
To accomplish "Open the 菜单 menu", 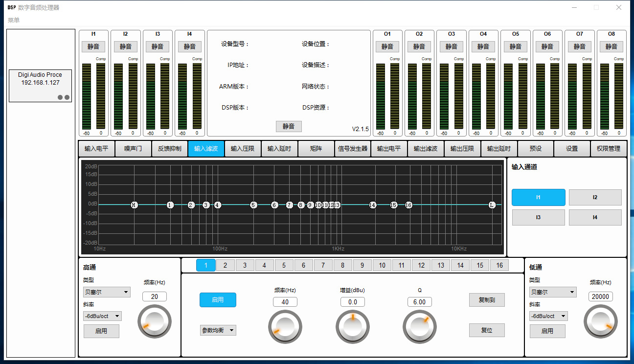I will coord(14,20).
